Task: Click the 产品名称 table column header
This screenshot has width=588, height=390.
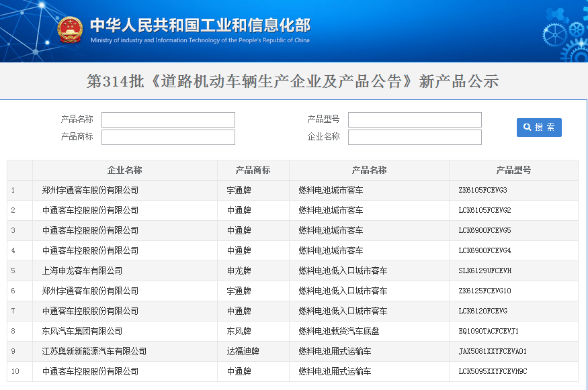Action: click(x=369, y=170)
